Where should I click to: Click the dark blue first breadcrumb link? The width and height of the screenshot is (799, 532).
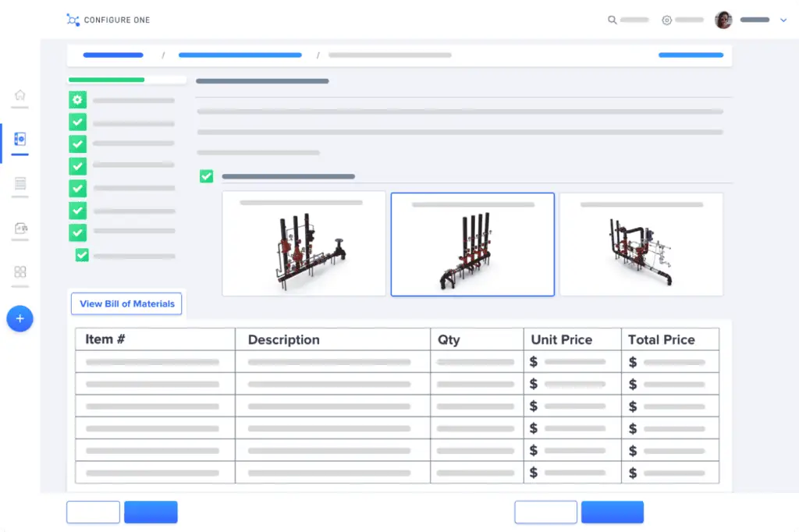(x=113, y=55)
